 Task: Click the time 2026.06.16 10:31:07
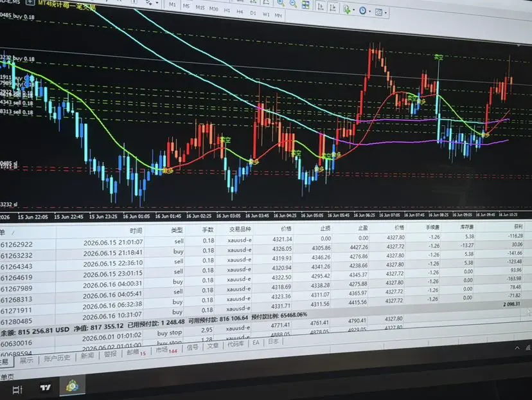coord(112,316)
